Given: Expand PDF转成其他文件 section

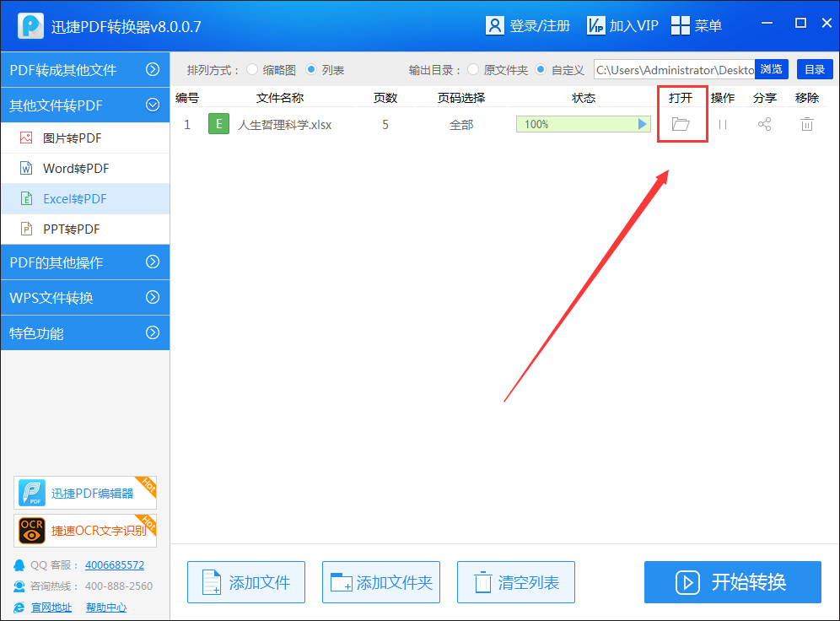Looking at the screenshot, I should click(x=85, y=70).
